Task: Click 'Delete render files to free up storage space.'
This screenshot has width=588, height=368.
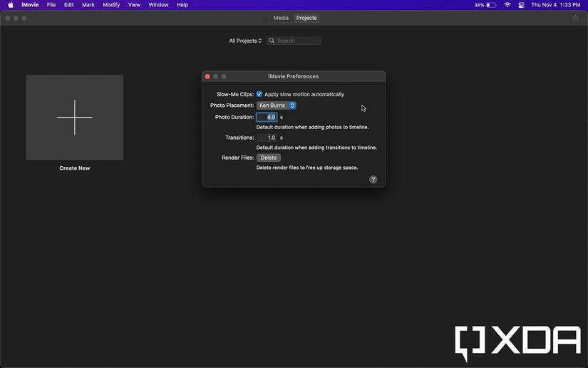Action: 307,168
